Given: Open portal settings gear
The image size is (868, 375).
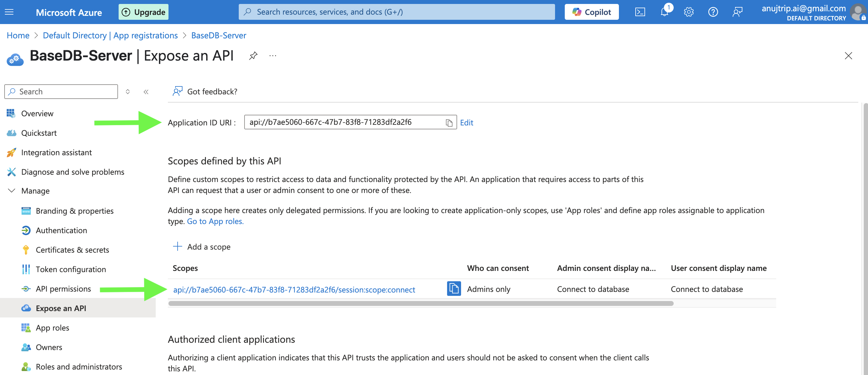Looking at the screenshot, I should [688, 12].
